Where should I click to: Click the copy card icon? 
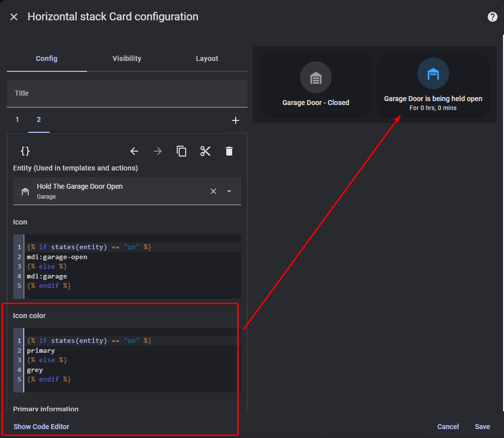182,151
